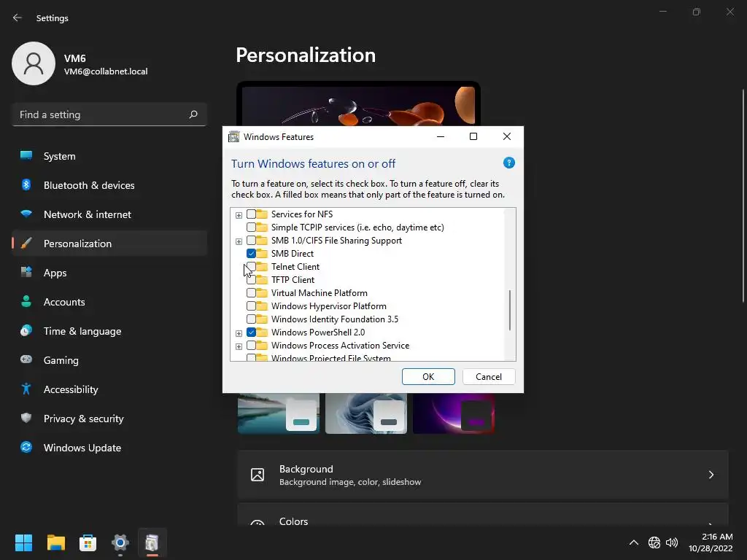Select the lake landscape theme thumbnail
This screenshot has height=560, width=747.
pos(279,413)
